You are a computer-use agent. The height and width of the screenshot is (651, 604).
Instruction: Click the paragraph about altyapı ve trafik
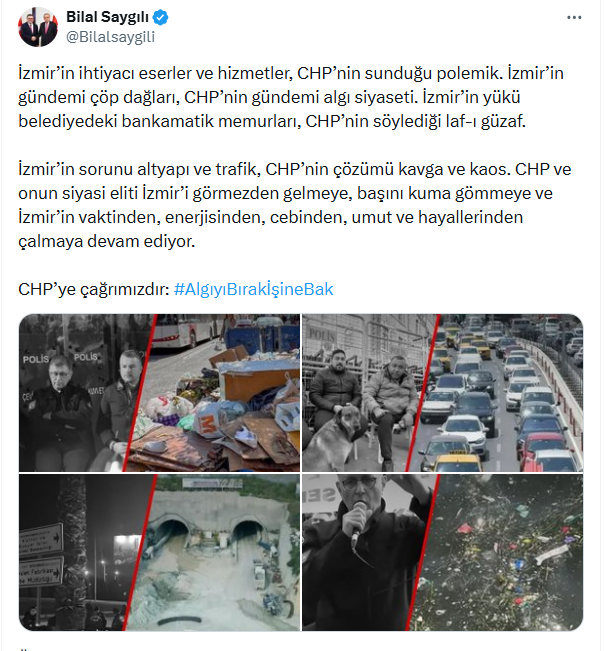(x=295, y=205)
